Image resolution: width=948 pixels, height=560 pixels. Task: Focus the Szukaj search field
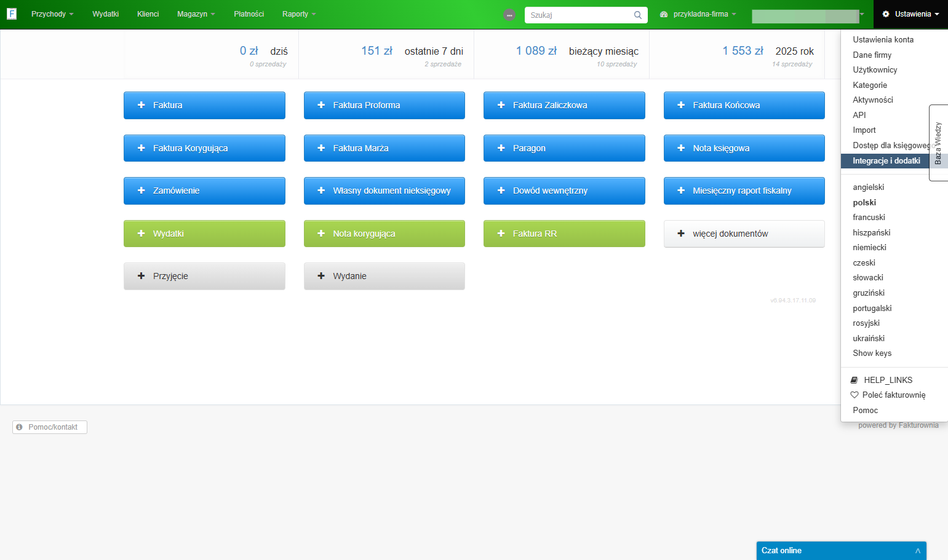pyautogui.click(x=580, y=15)
